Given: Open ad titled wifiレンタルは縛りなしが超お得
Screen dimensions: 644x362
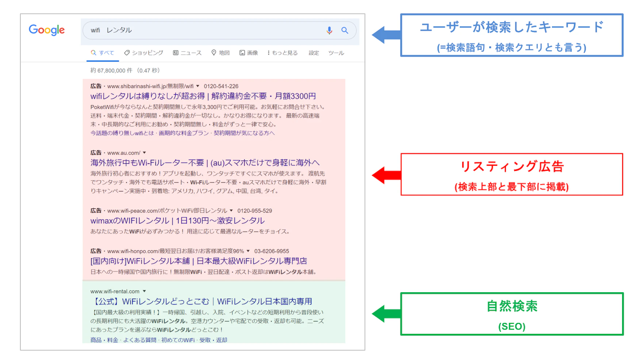Looking at the screenshot, I should tap(203, 96).
